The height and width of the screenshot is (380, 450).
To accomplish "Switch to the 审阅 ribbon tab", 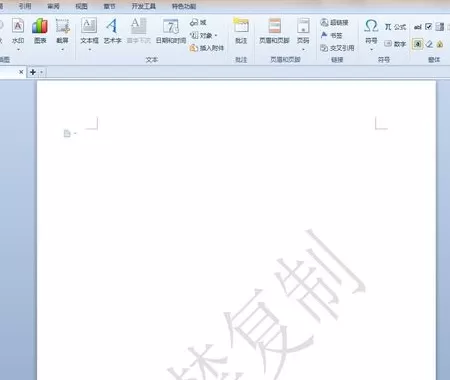I will (53, 6).
